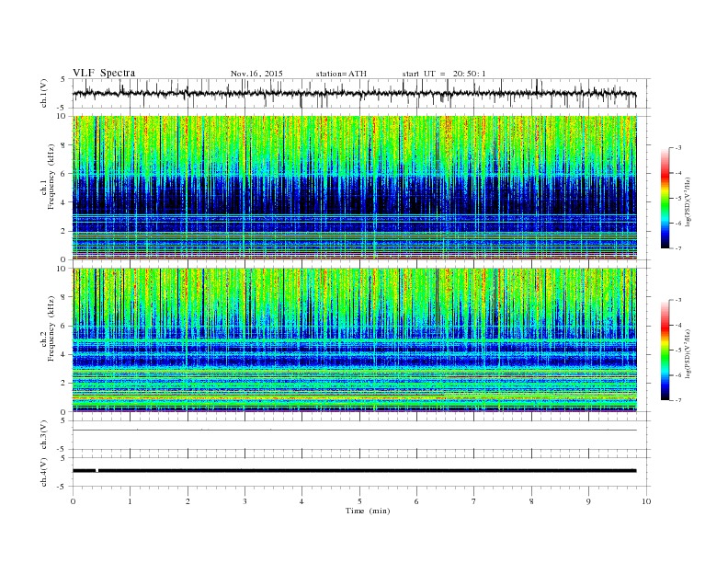Select the "Time (min)" x-axis label
The height and width of the screenshot is (563, 728).
click(x=368, y=511)
